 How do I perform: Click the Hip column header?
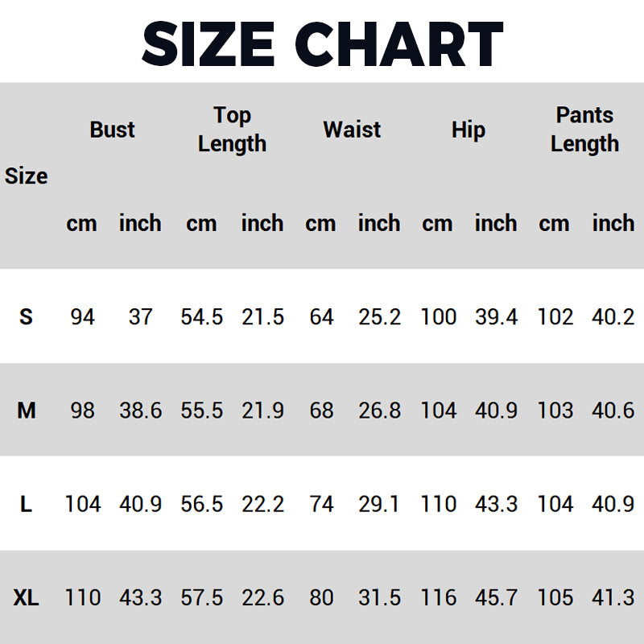[x=469, y=130]
